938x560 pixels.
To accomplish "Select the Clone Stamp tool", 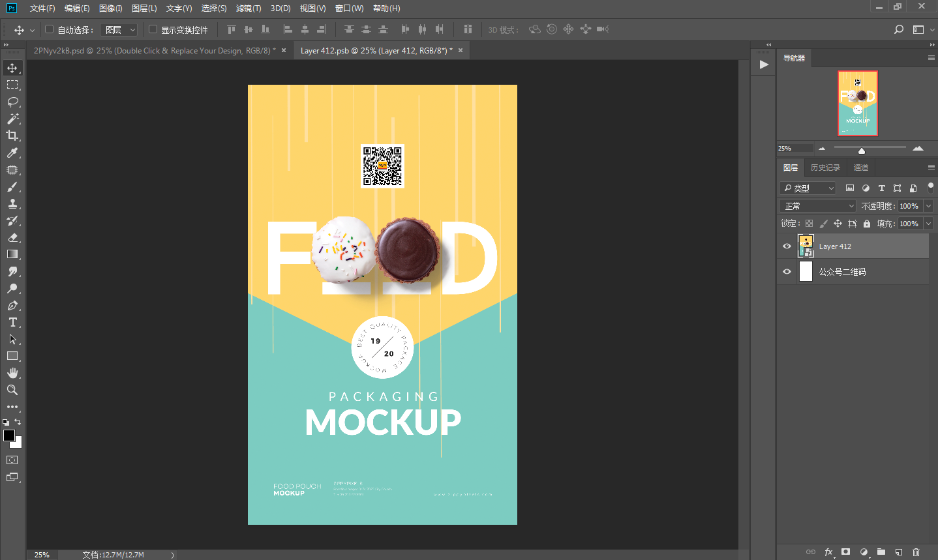I will [12, 203].
